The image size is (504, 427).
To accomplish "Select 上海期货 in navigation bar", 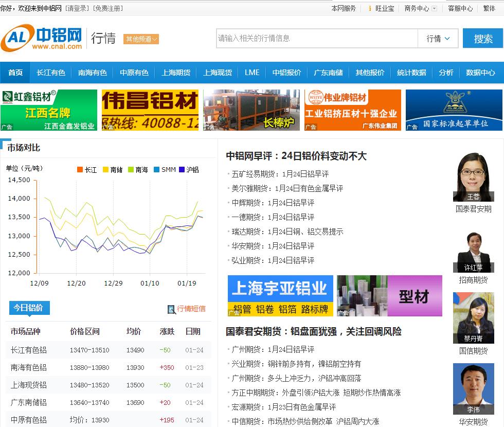I will tap(176, 73).
